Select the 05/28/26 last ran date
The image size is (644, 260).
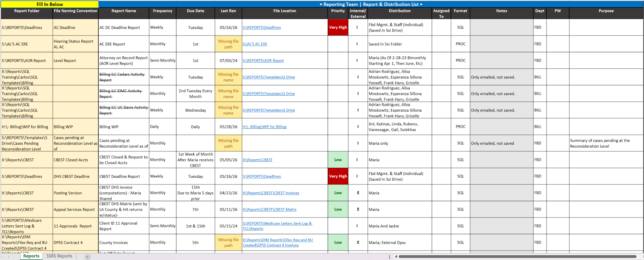(x=228, y=127)
